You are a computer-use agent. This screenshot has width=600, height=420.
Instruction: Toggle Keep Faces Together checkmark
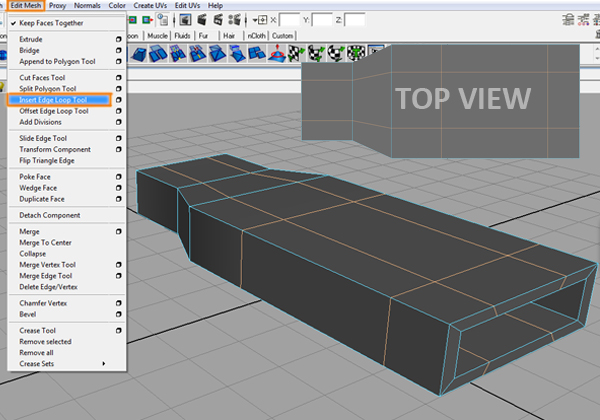coord(13,23)
